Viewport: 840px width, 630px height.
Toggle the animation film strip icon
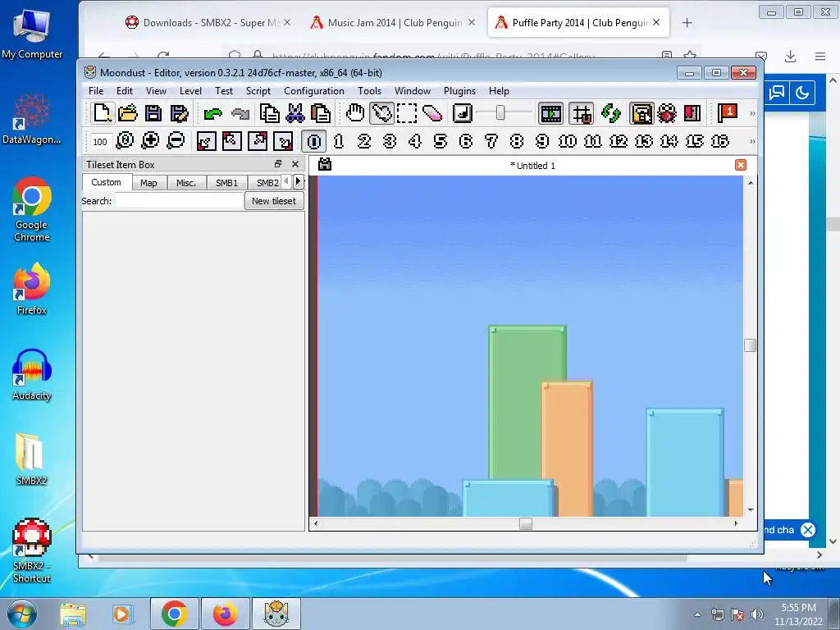coord(550,113)
